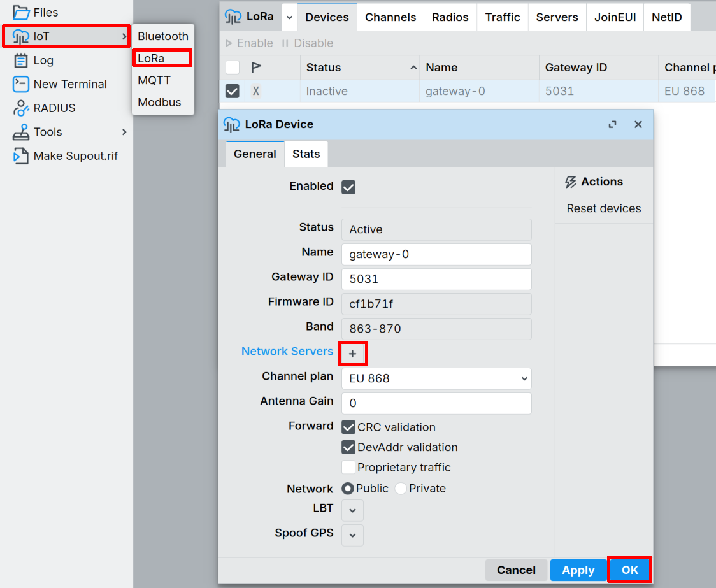Image resolution: width=716 pixels, height=588 pixels.
Task: Apply the LoRa device settings
Action: coord(578,570)
